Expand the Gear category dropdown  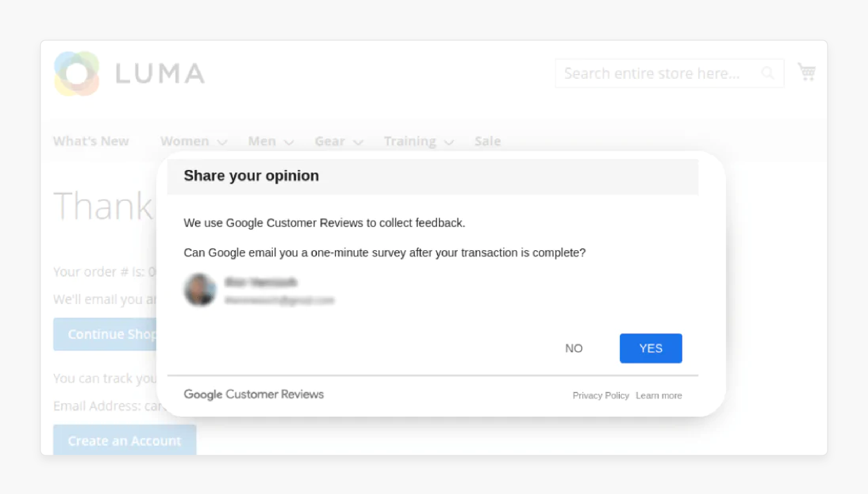pos(338,141)
